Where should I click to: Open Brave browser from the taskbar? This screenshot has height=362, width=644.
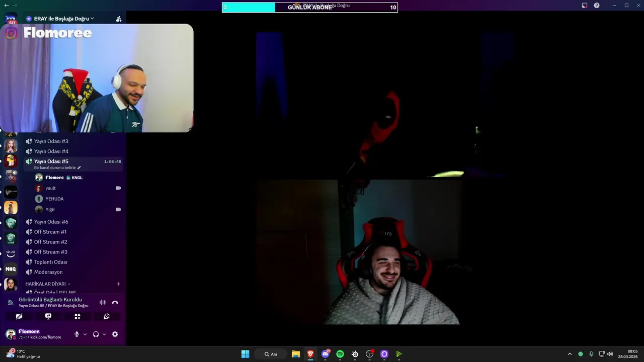click(310, 354)
